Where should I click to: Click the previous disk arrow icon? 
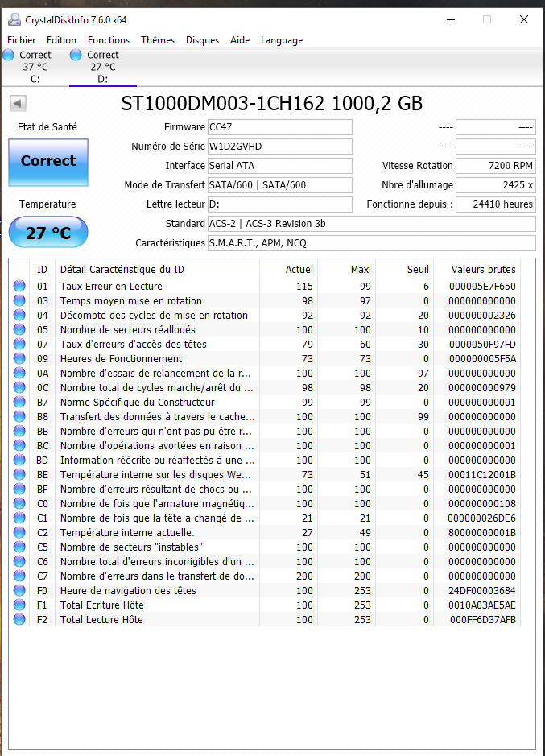coord(18,103)
